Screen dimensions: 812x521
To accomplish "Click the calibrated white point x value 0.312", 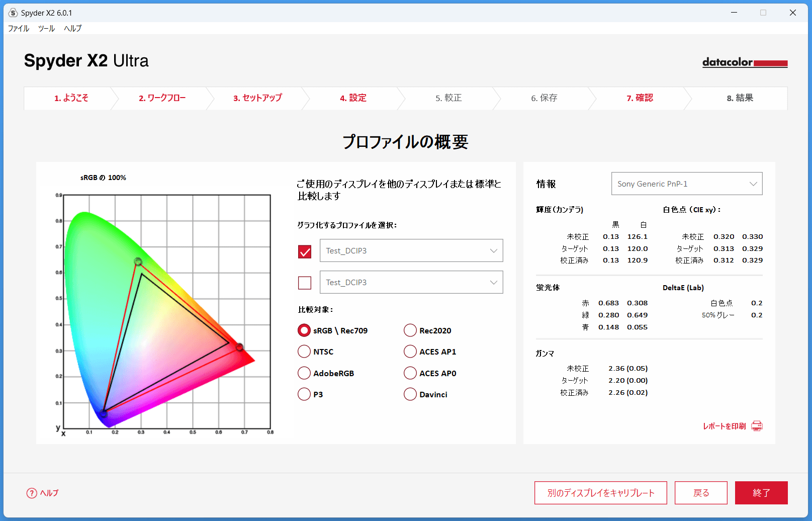I will coord(724,260).
